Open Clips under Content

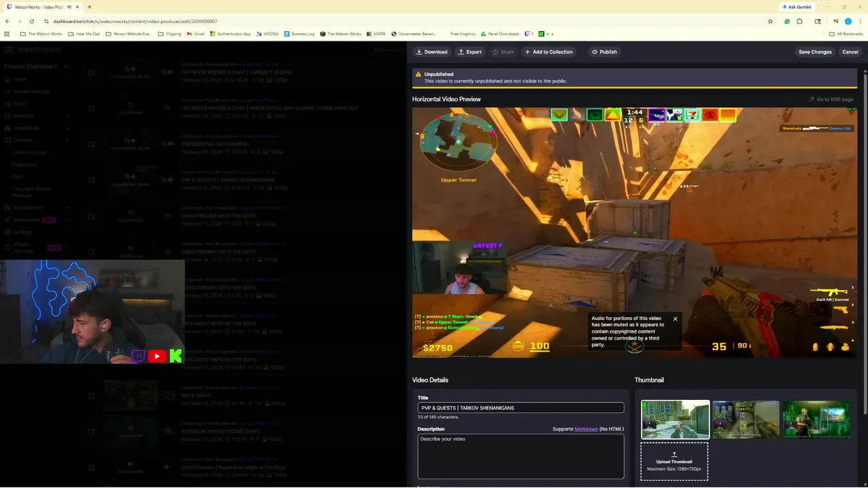[18, 176]
